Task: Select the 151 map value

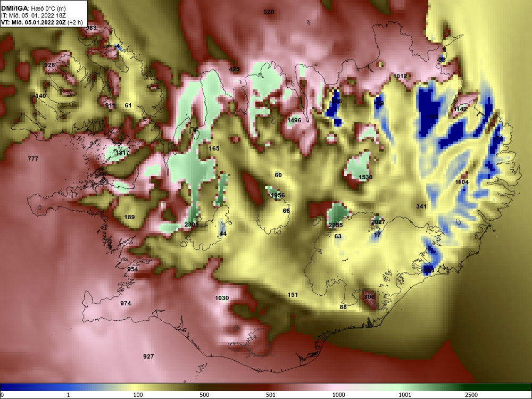Action: (293, 295)
